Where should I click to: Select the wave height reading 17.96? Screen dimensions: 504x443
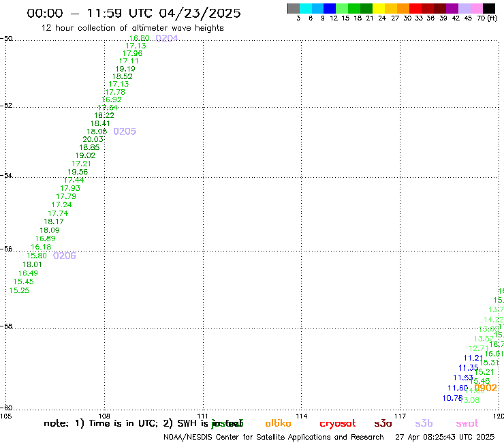[132, 53]
